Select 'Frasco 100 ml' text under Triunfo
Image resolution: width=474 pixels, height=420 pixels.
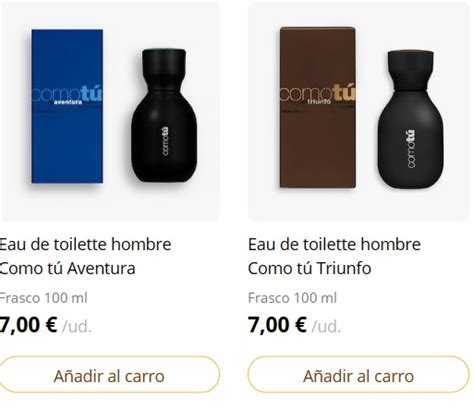tap(292, 298)
